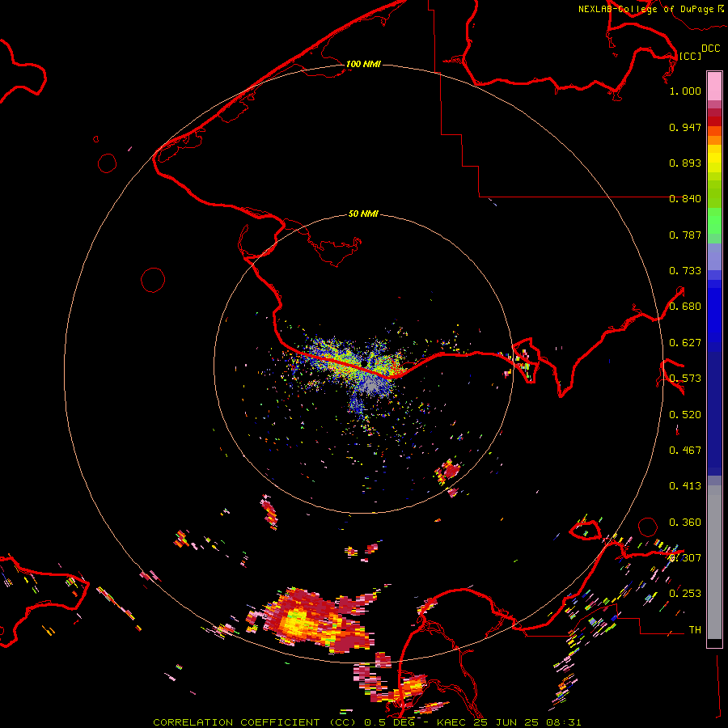The image size is (728, 728).
Task: Click the 0.573 legend value
Action: tap(685, 379)
